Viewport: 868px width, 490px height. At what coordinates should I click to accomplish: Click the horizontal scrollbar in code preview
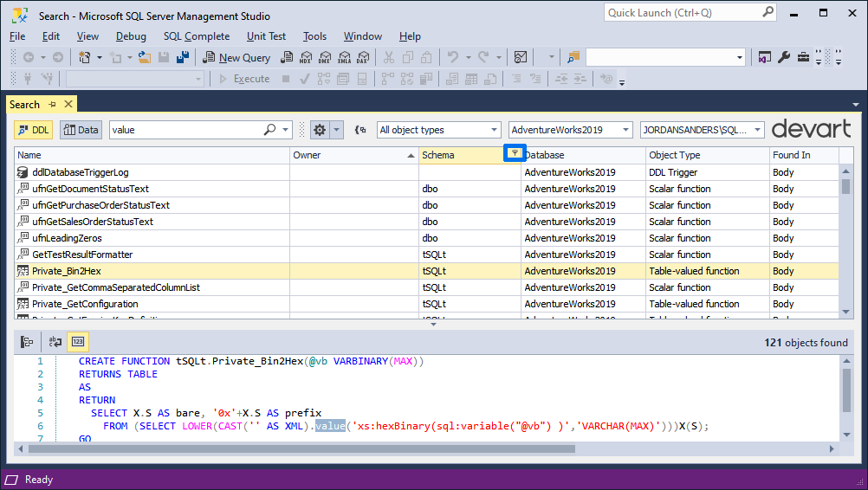pyautogui.click(x=301, y=449)
